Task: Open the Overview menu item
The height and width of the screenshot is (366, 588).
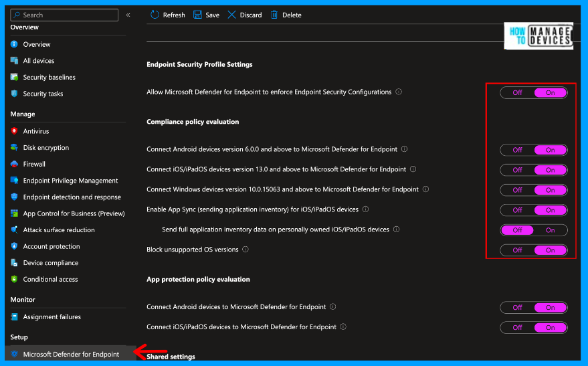Action: click(37, 44)
